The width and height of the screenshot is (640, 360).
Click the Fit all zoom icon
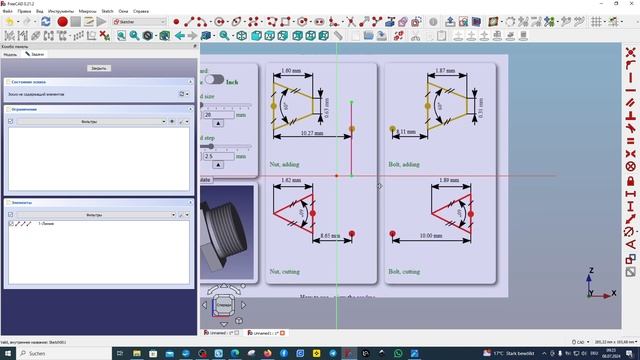121,36
